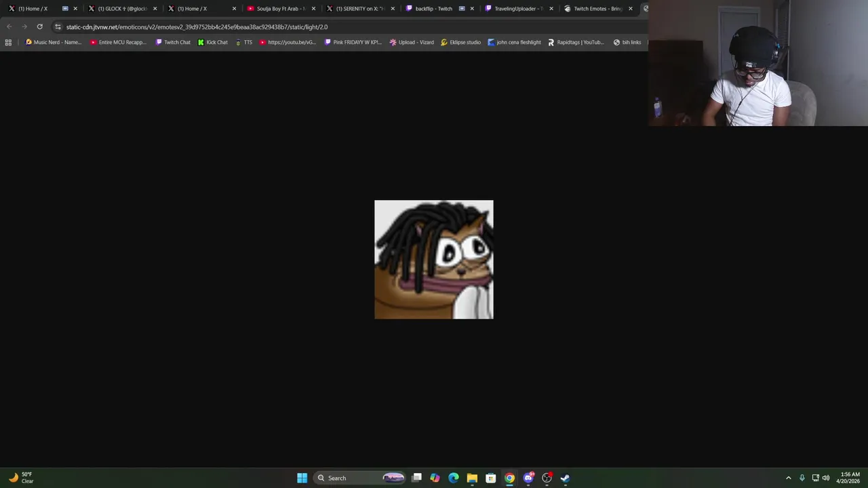
Task: Open the youtu.be link bookmark
Action: [x=288, y=42]
